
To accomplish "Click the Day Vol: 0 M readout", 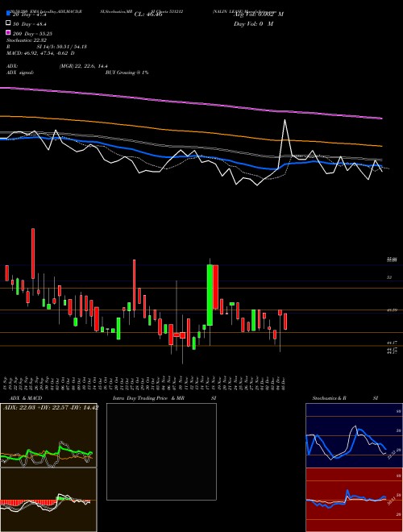I will [x=253, y=23].
